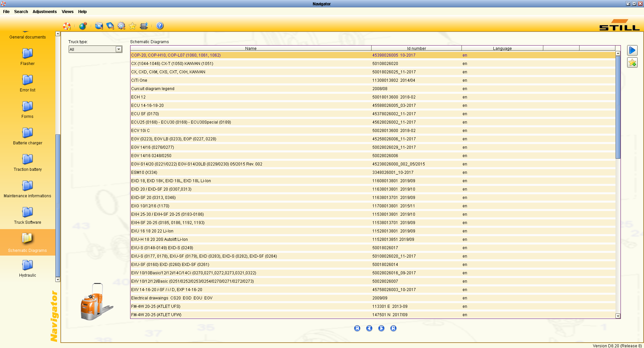The width and height of the screenshot is (644, 348).
Task: Click the Bluetooth interface device icon
Action: (144, 26)
